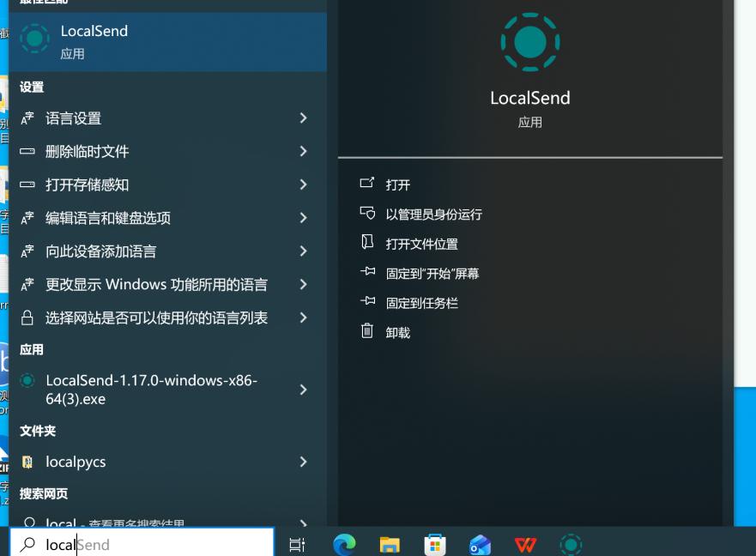The height and width of the screenshot is (556, 756).
Task: Click LocalSend icon on the taskbar
Action: tap(571, 545)
